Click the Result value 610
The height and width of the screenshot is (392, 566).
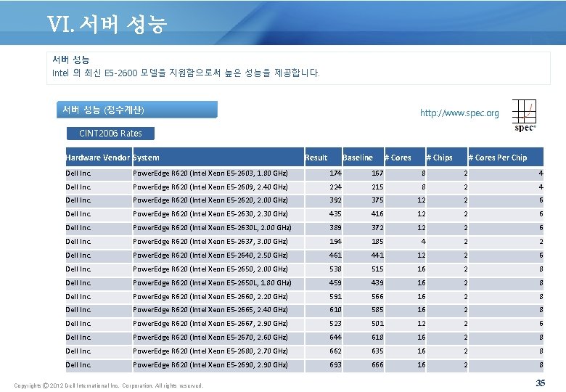(335, 310)
